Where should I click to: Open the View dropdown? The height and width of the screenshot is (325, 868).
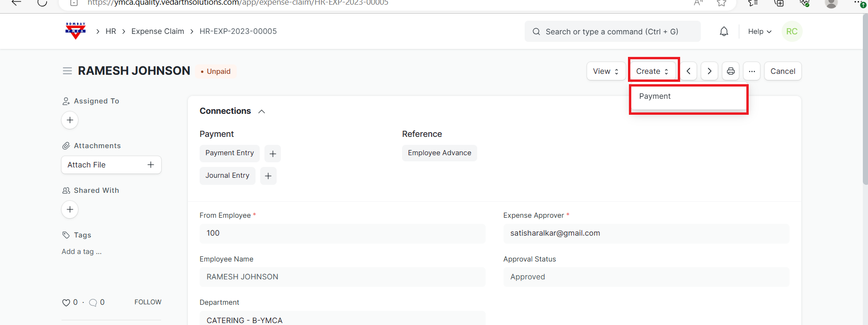pos(605,71)
